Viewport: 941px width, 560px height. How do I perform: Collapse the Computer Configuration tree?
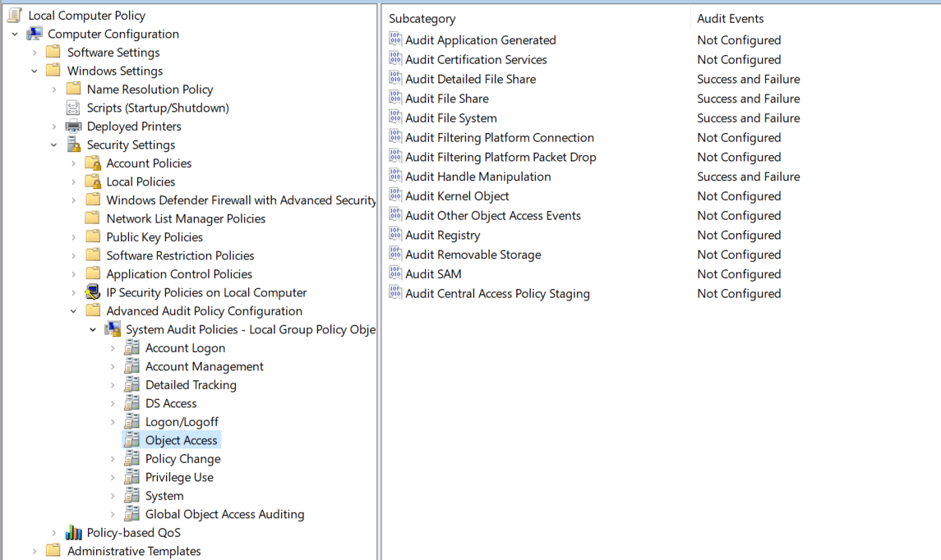(14, 34)
